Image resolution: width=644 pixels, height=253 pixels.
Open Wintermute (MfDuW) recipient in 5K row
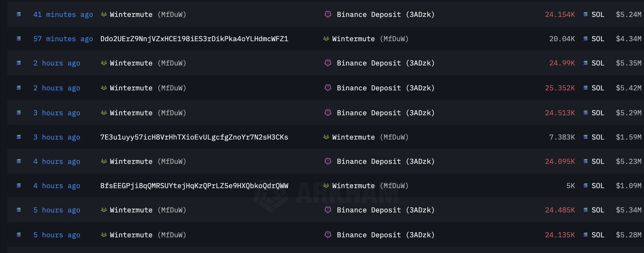tap(370, 186)
